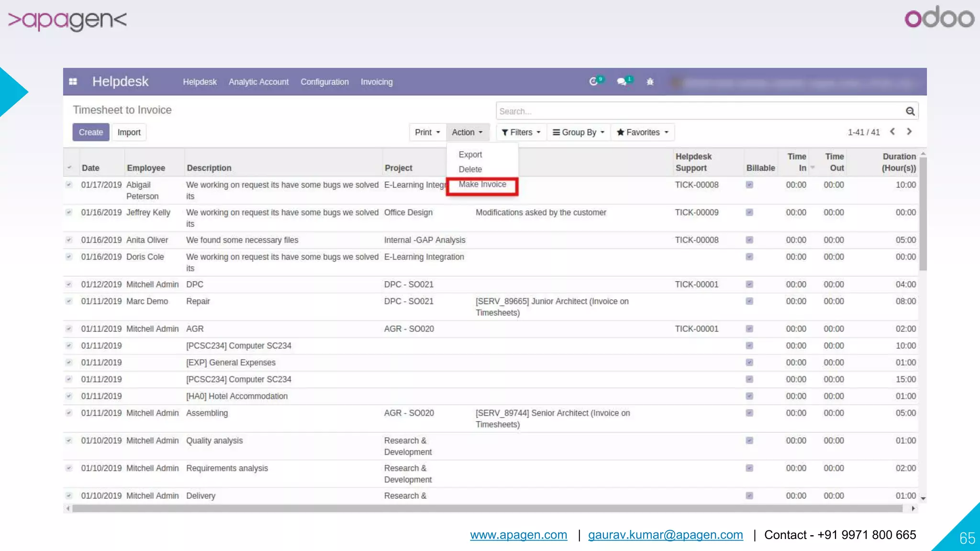Go to next page arrow
The height and width of the screenshot is (551, 980).
pyautogui.click(x=909, y=132)
